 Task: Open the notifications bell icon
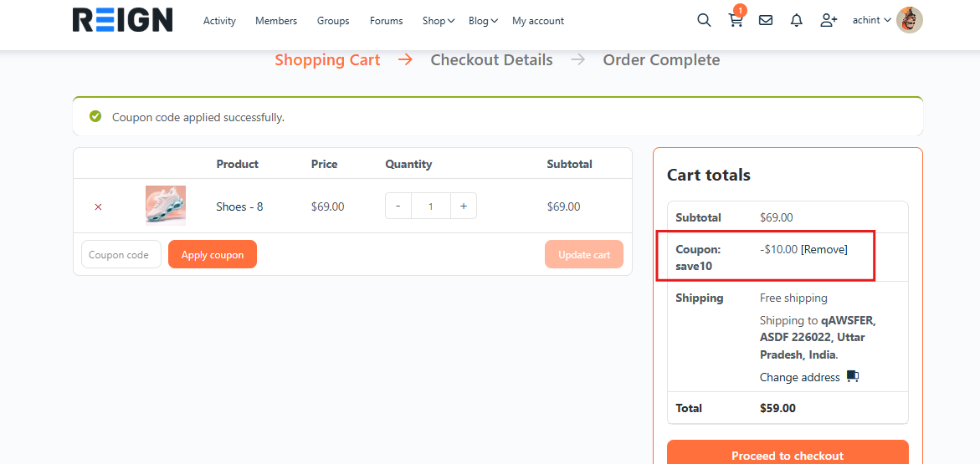coord(796,21)
